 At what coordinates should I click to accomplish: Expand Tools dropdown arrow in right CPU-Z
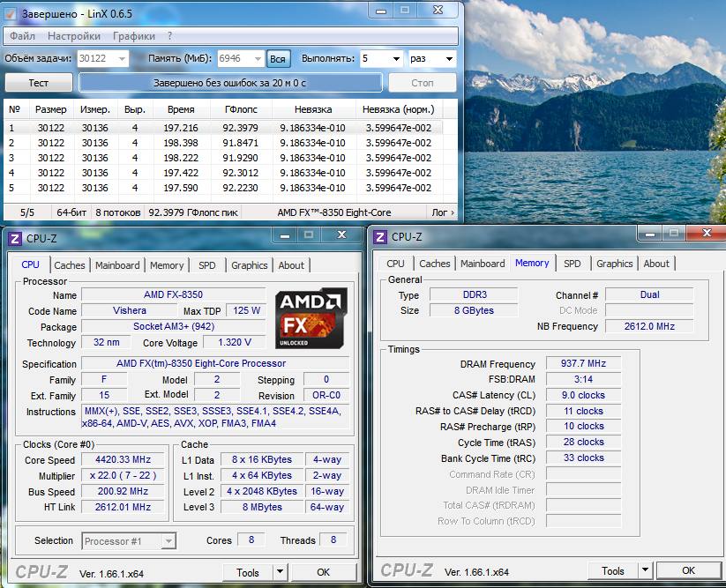pos(646,571)
